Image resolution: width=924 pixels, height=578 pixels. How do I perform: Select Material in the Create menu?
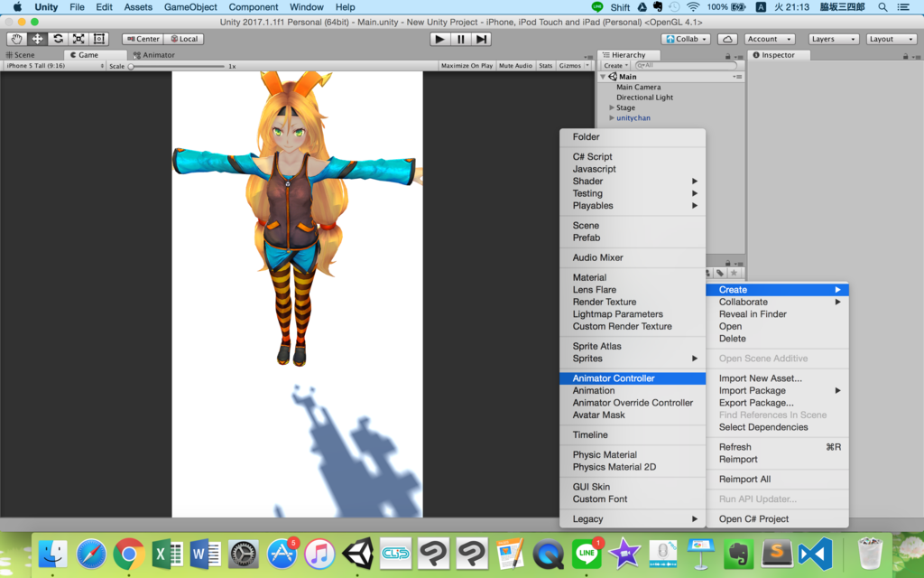point(633,277)
